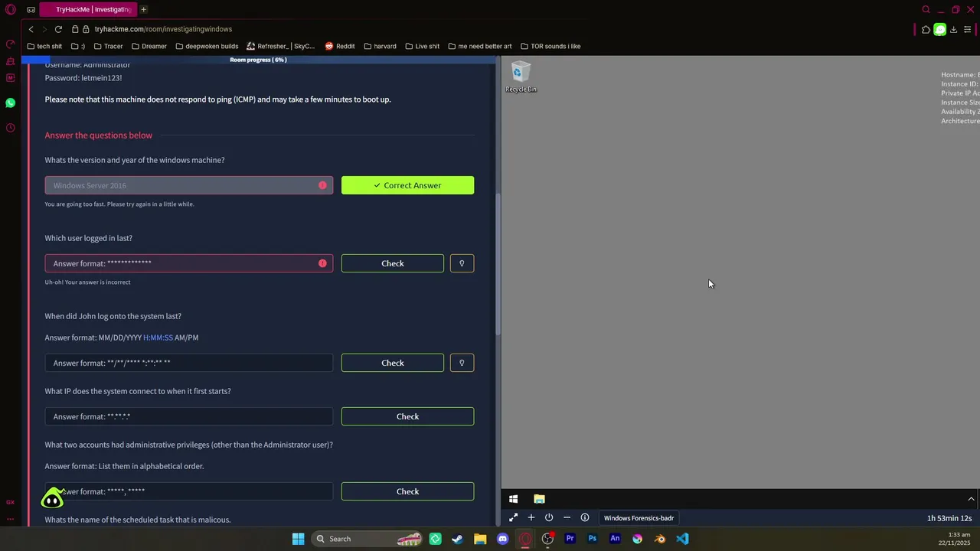Viewport: 980px width, 551px height.
Task: Show hint for last logged user question
Action: coord(462,263)
